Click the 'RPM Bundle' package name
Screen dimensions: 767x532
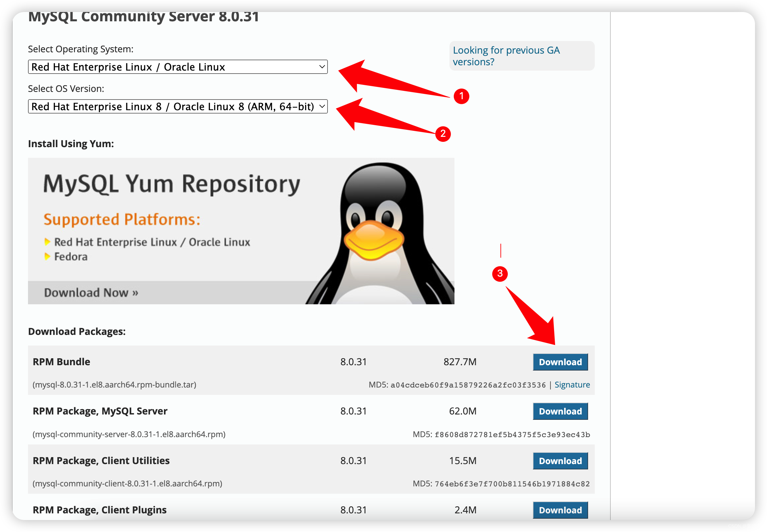pyautogui.click(x=61, y=362)
